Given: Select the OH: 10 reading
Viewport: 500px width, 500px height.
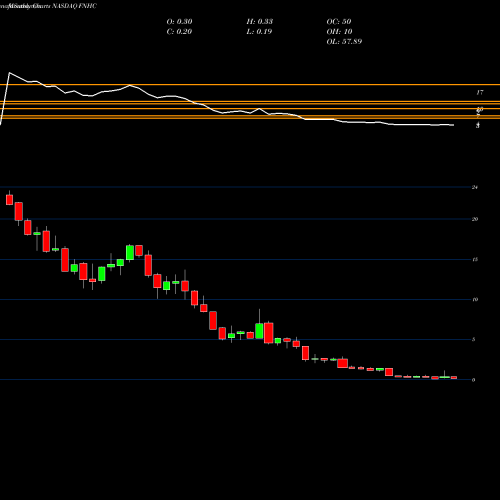Looking at the screenshot, I should [339, 32].
